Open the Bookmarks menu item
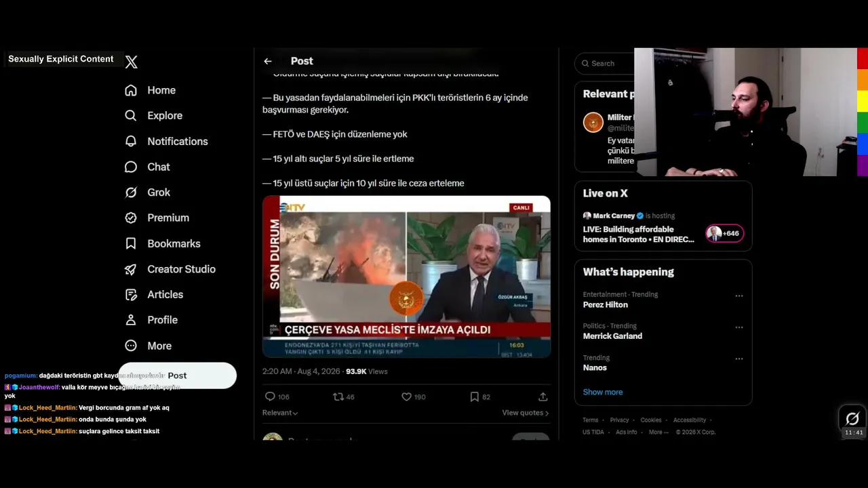Image resolution: width=868 pixels, height=488 pixels. [x=163, y=243]
